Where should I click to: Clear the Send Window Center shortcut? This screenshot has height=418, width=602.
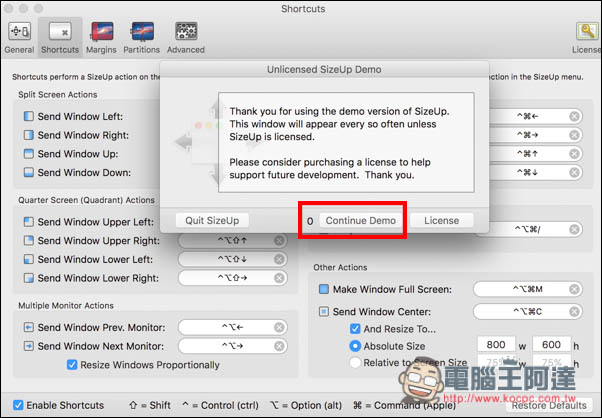point(574,311)
